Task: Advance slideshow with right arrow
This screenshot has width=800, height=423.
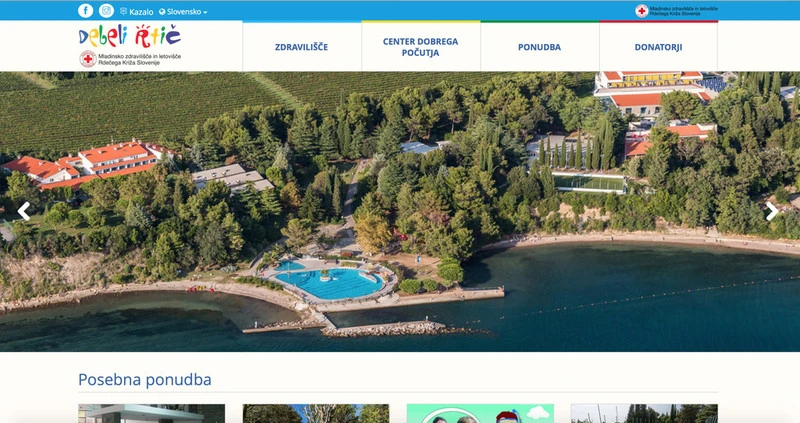Action: click(x=771, y=211)
